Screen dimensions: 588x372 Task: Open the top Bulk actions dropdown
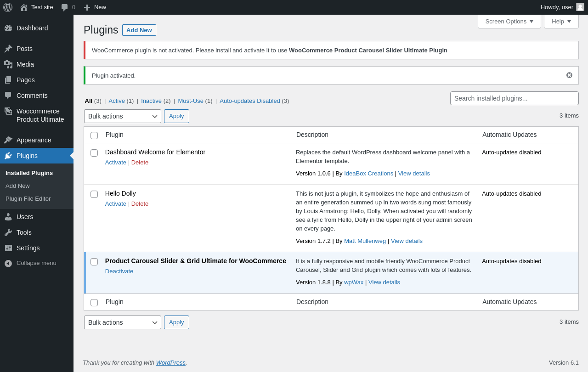pos(122,116)
